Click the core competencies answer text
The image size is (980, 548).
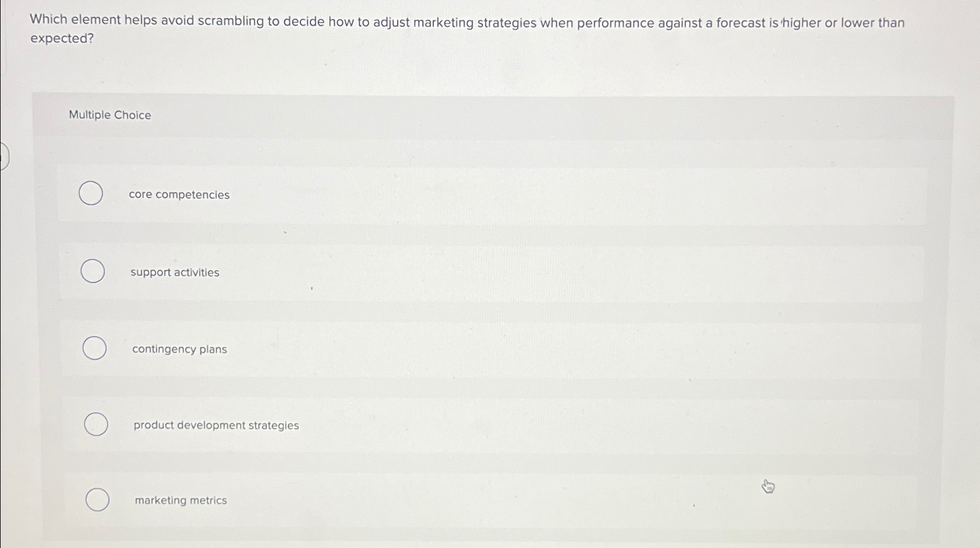(179, 195)
